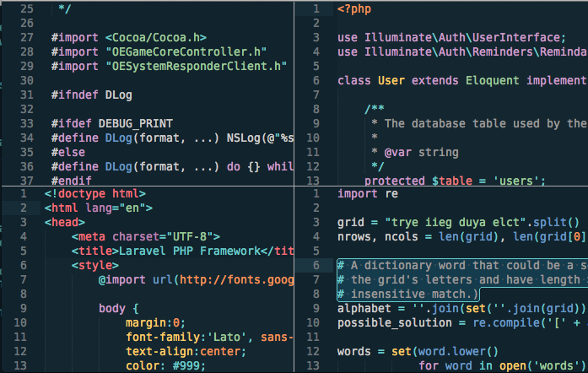Screen dimensions: 588x373
Task: Click the grid string assignment line
Action: click(458, 222)
